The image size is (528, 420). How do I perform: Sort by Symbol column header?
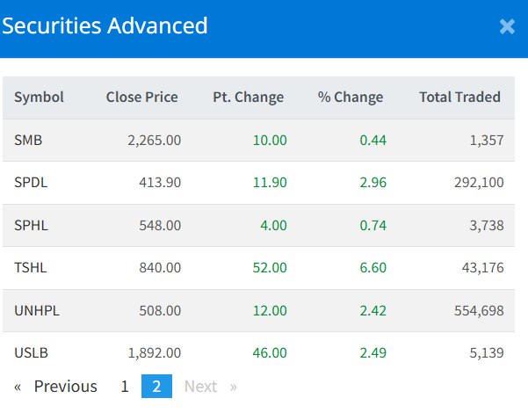click(39, 98)
